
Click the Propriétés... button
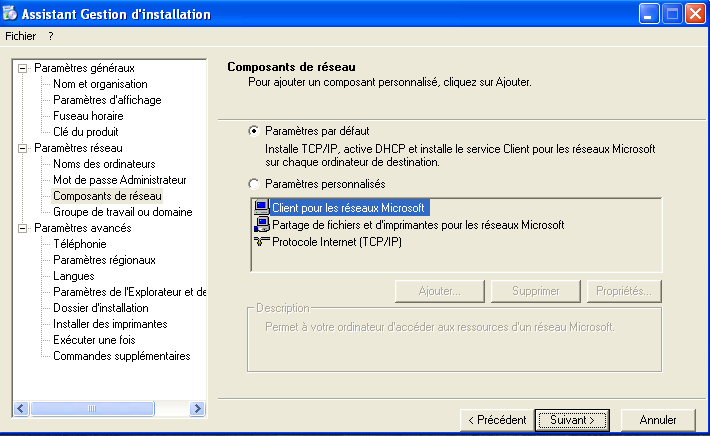point(624,291)
